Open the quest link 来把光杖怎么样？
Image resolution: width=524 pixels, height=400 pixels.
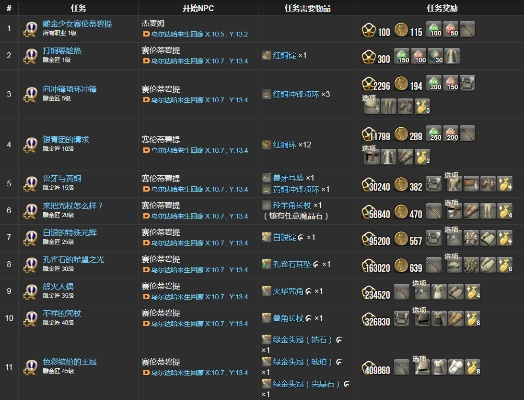(73, 206)
